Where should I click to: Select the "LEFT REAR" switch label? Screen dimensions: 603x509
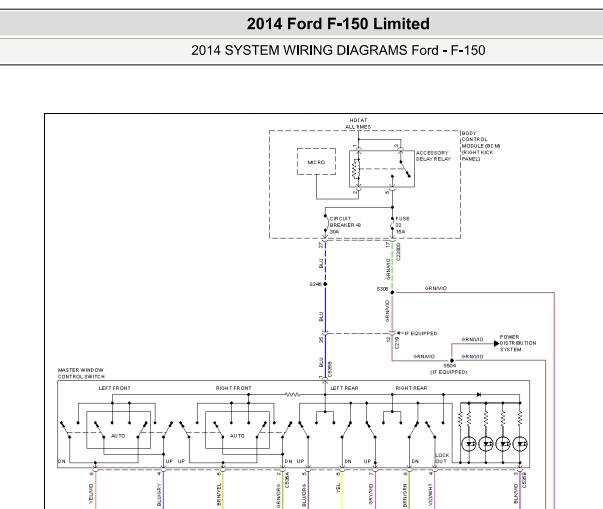(x=344, y=388)
